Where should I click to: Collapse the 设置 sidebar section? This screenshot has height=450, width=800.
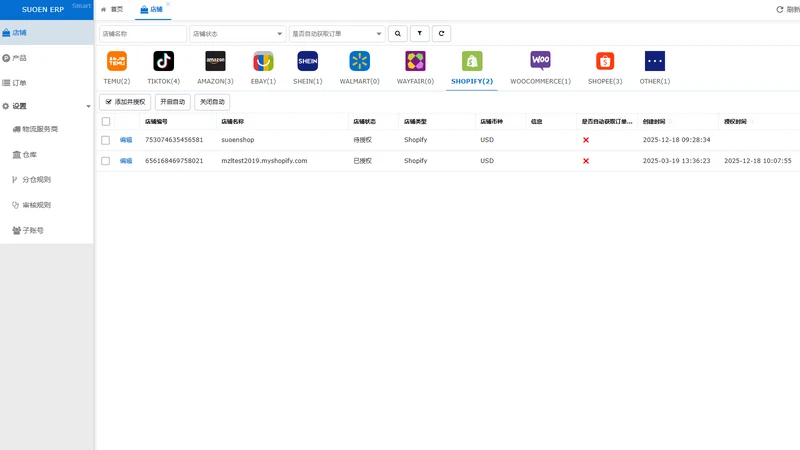(46, 106)
